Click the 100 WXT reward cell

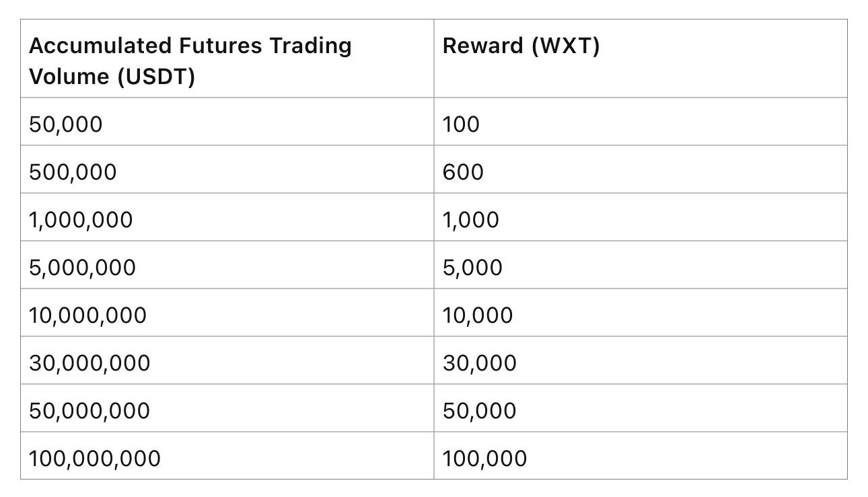click(x=641, y=122)
